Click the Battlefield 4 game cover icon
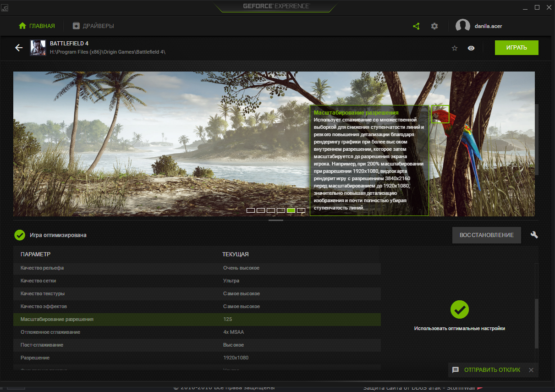Image resolution: width=555 pixels, height=392 pixels. [x=38, y=48]
